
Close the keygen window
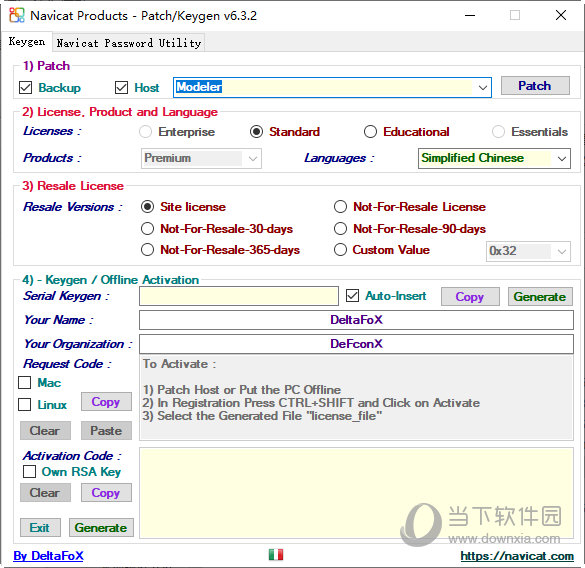[x=561, y=15]
